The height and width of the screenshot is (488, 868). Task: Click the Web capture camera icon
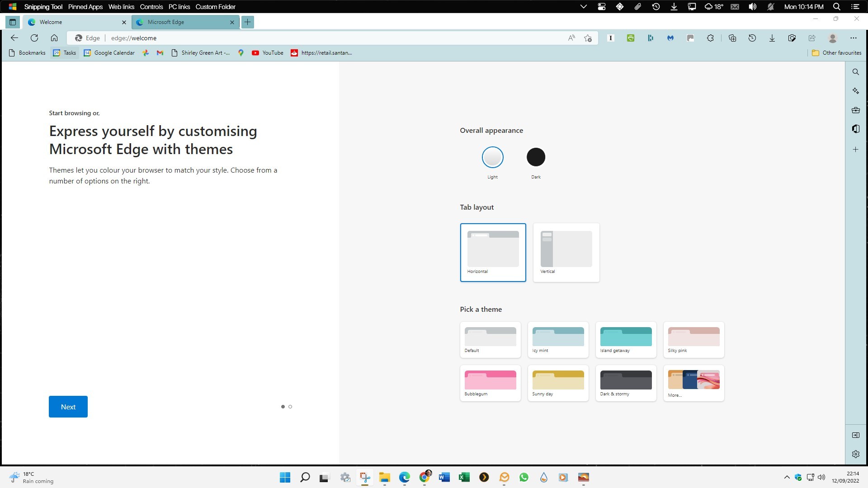(792, 38)
